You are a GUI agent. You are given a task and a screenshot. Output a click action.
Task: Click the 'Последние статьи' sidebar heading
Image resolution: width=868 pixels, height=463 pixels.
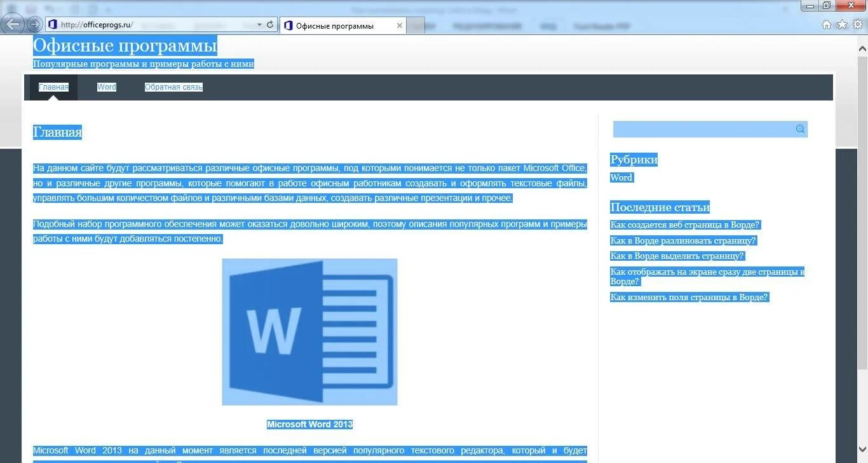660,207
